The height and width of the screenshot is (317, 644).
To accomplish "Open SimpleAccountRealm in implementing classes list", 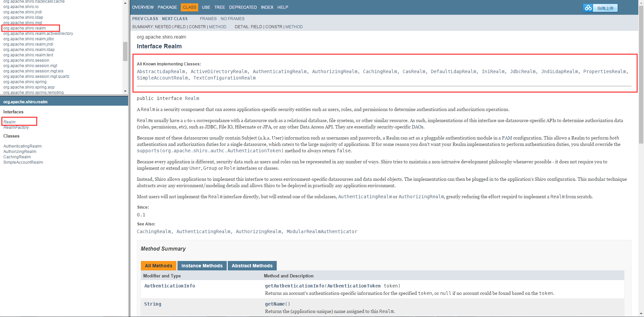I will (x=162, y=78).
